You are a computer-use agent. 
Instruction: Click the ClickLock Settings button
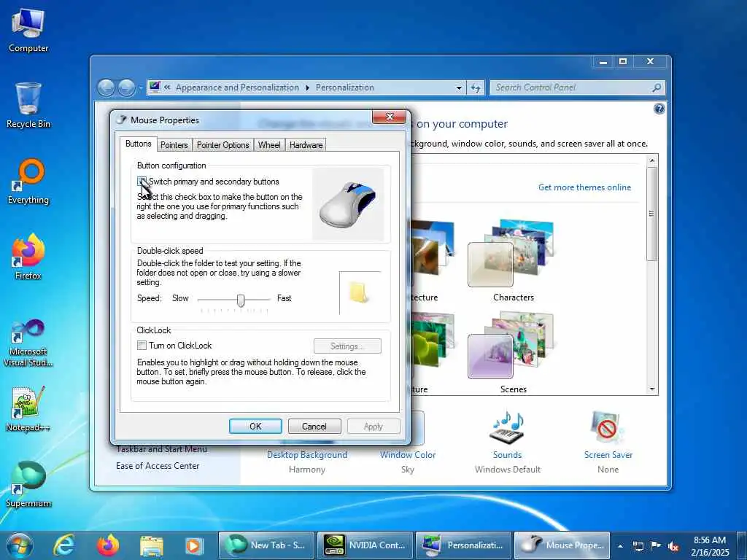(x=347, y=346)
